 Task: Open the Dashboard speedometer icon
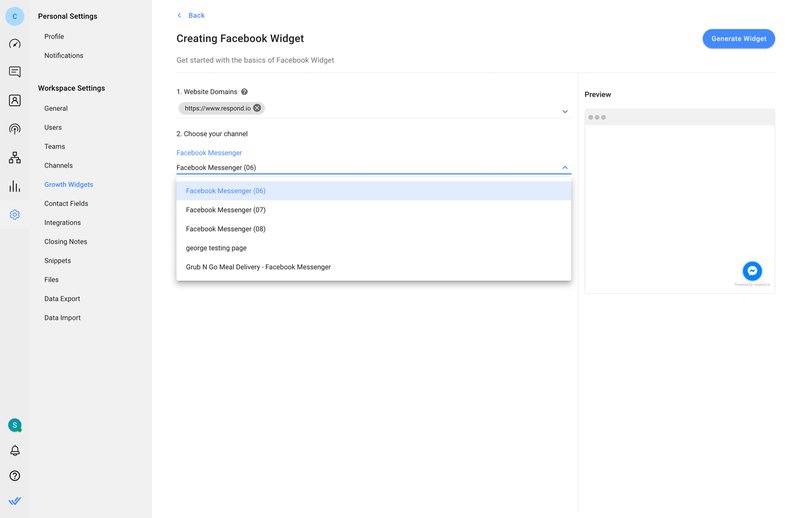pyautogui.click(x=15, y=43)
